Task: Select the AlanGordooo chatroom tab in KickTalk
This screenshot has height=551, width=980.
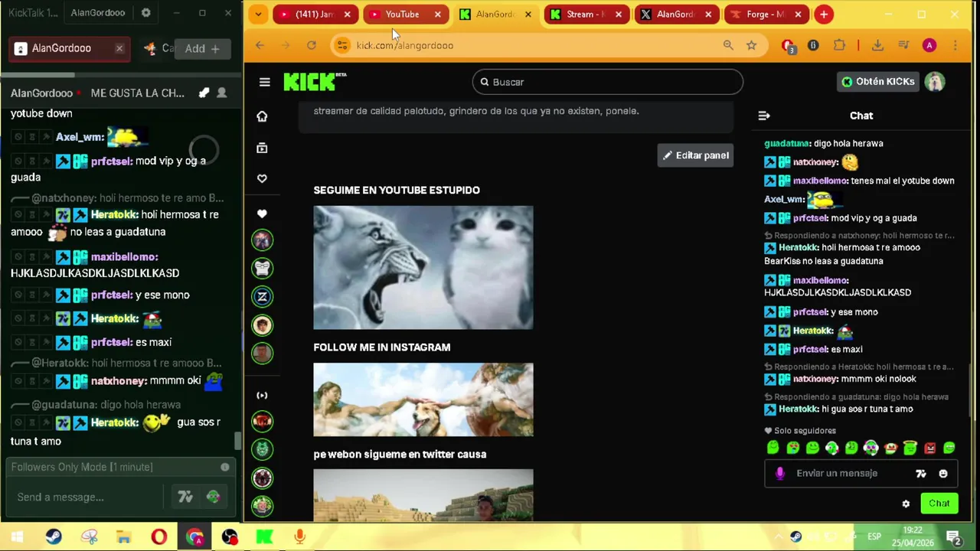Action: [x=69, y=48]
